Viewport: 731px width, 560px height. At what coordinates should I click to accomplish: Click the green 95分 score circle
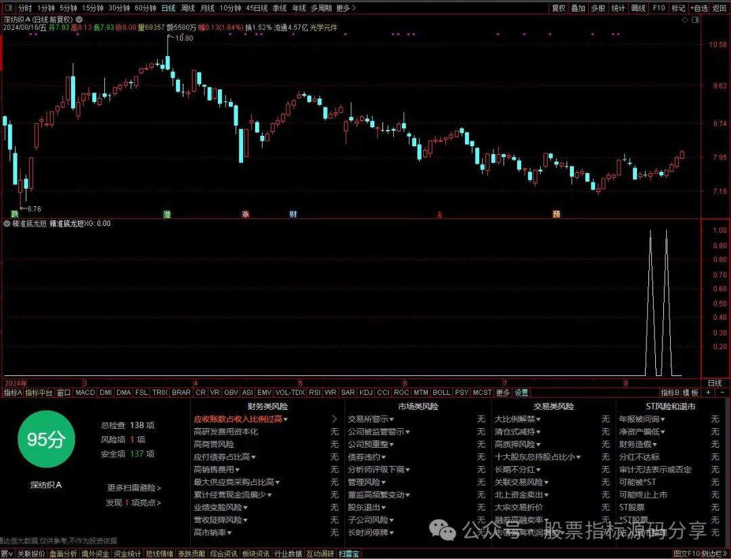(x=45, y=440)
